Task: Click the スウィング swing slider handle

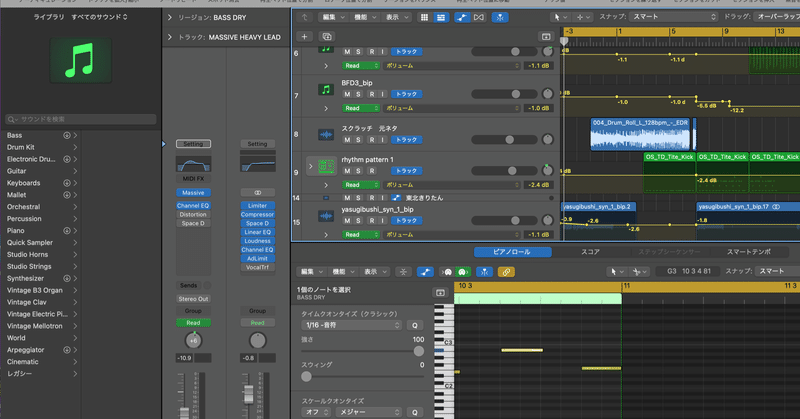Action: point(306,377)
